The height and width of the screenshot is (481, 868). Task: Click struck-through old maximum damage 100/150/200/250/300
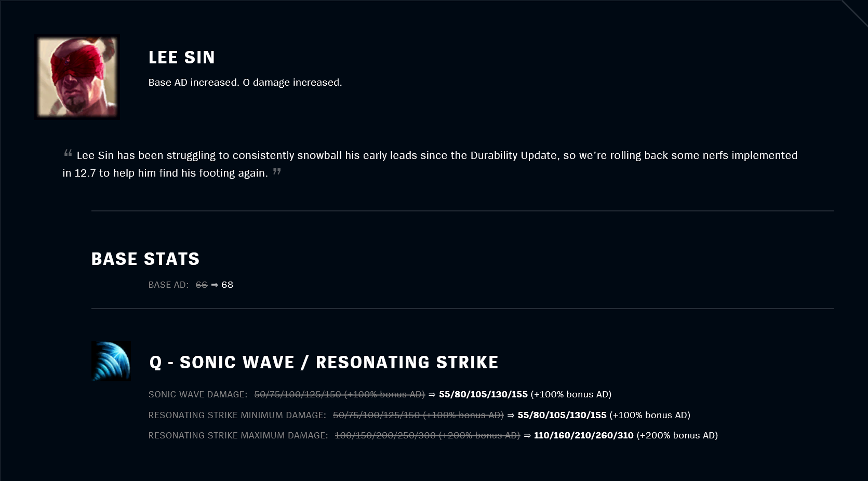[x=385, y=435]
